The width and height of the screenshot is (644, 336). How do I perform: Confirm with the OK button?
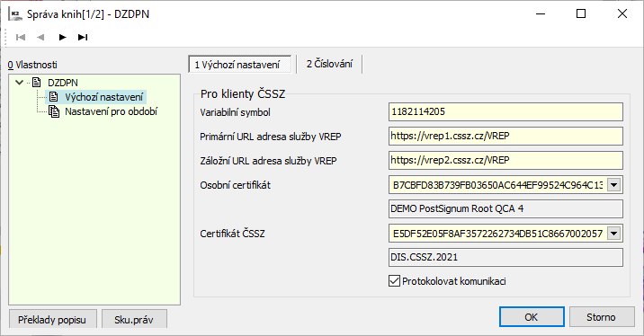pos(532,317)
